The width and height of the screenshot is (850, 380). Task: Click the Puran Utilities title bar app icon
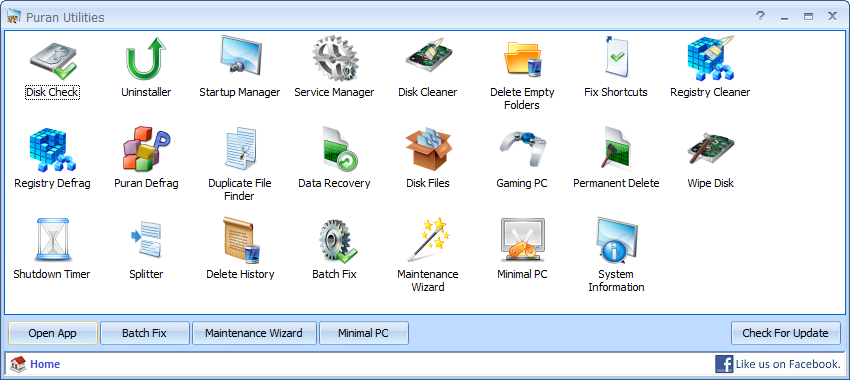tap(14, 17)
